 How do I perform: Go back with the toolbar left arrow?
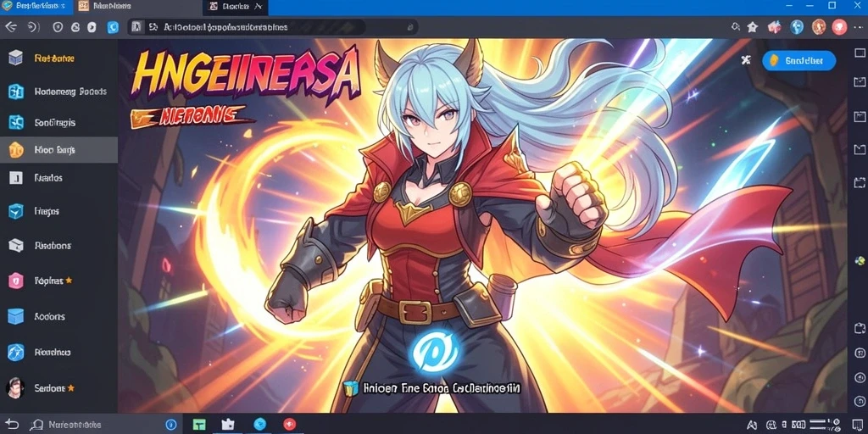point(10,27)
